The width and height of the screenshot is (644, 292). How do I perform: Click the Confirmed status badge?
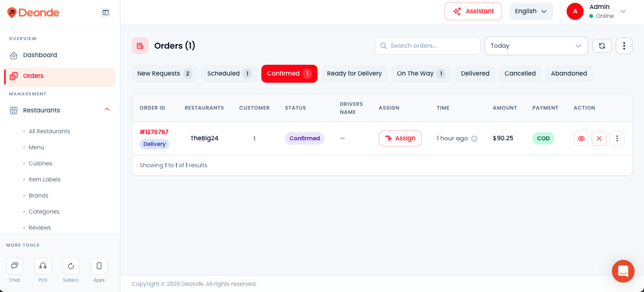[305, 138]
